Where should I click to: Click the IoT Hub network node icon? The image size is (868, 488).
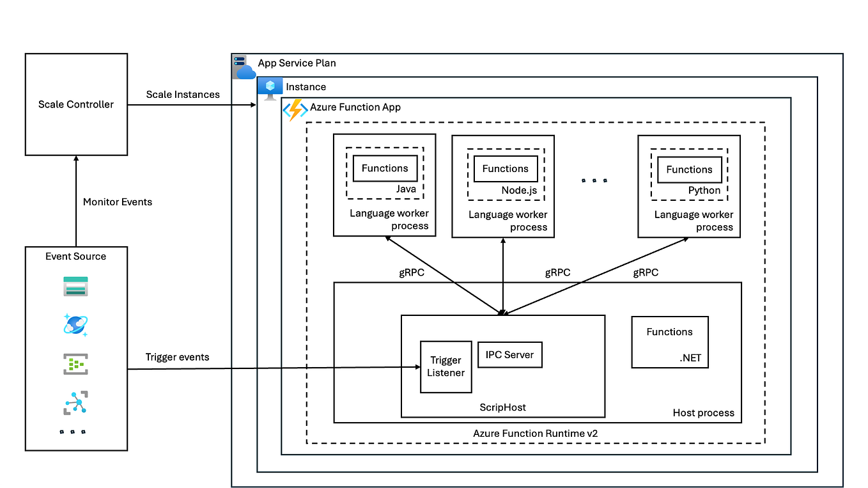click(75, 402)
